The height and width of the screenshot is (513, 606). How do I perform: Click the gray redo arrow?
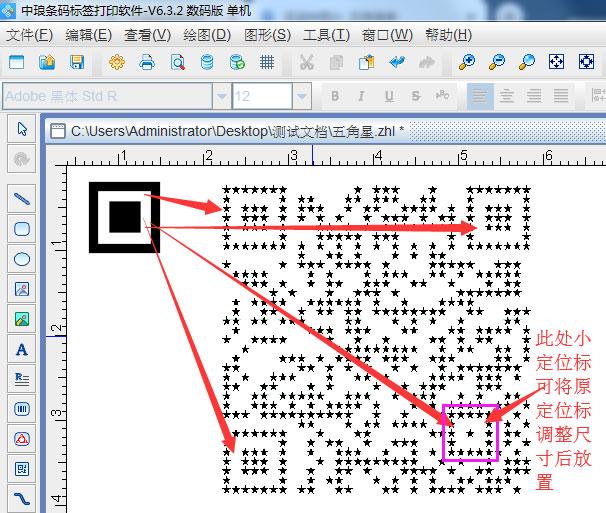pos(427,62)
